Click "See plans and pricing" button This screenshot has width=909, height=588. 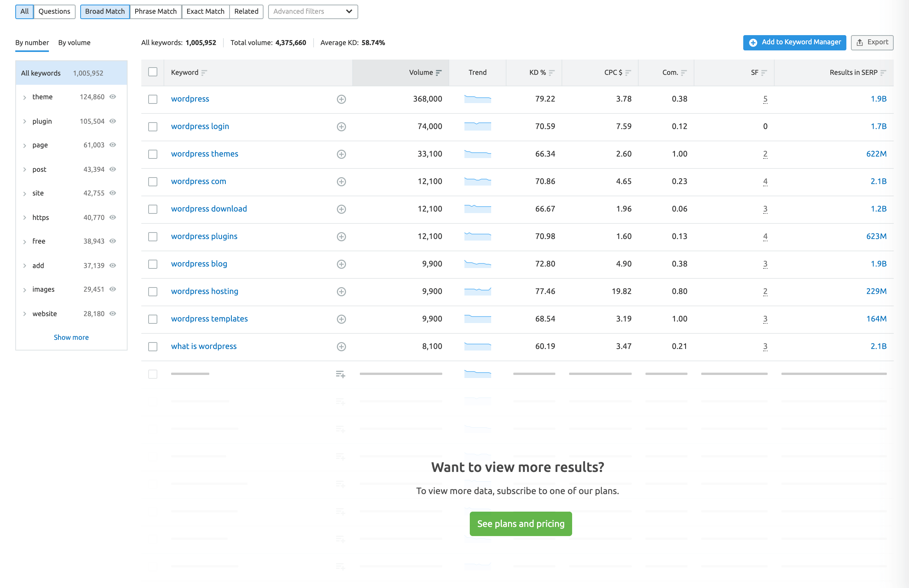tap(520, 524)
